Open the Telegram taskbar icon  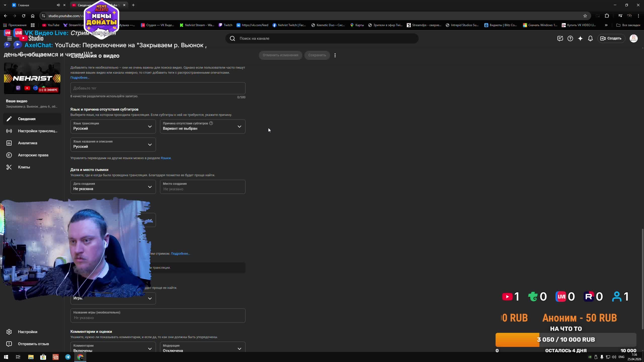click(68, 357)
